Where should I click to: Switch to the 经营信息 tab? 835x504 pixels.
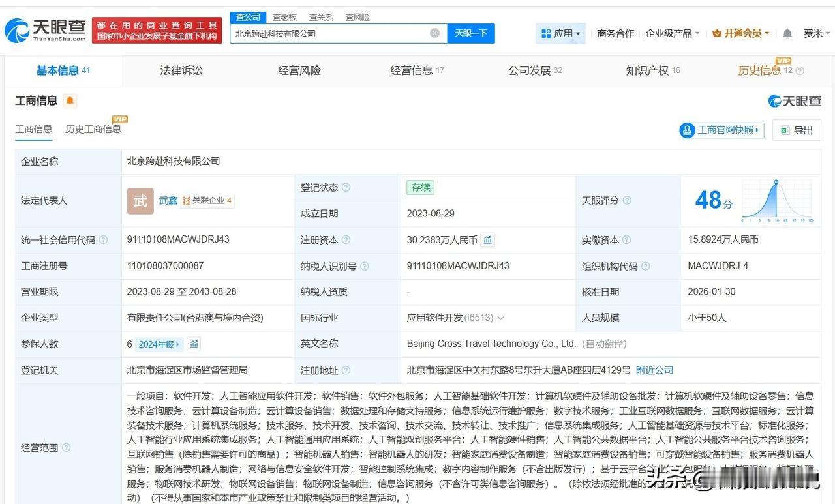tap(417, 70)
